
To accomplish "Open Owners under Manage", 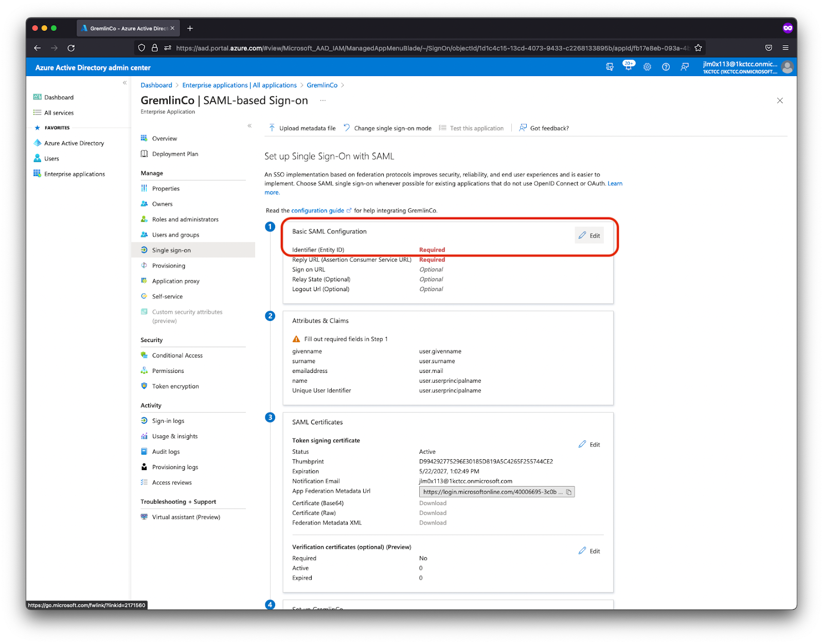I will pyautogui.click(x=163, y=204).
